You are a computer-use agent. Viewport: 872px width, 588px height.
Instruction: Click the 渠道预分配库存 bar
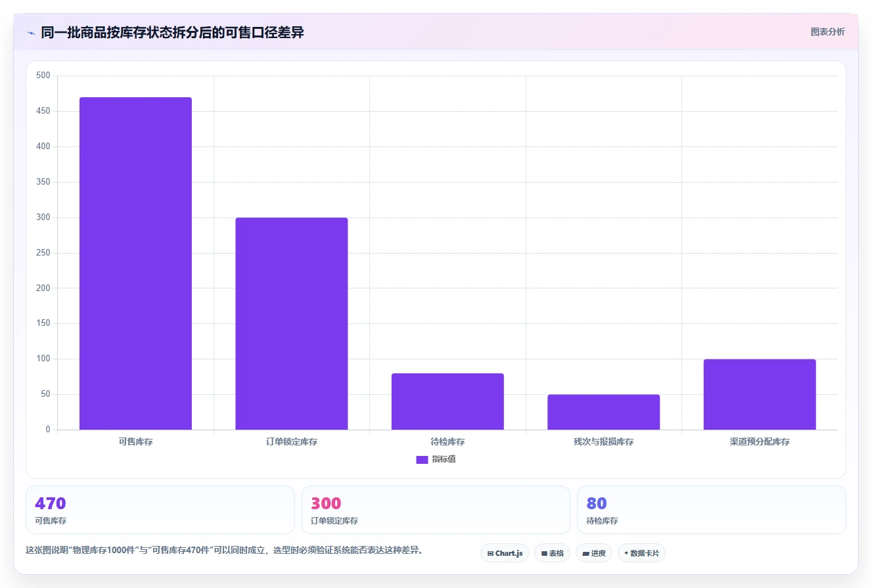(760, 394)
